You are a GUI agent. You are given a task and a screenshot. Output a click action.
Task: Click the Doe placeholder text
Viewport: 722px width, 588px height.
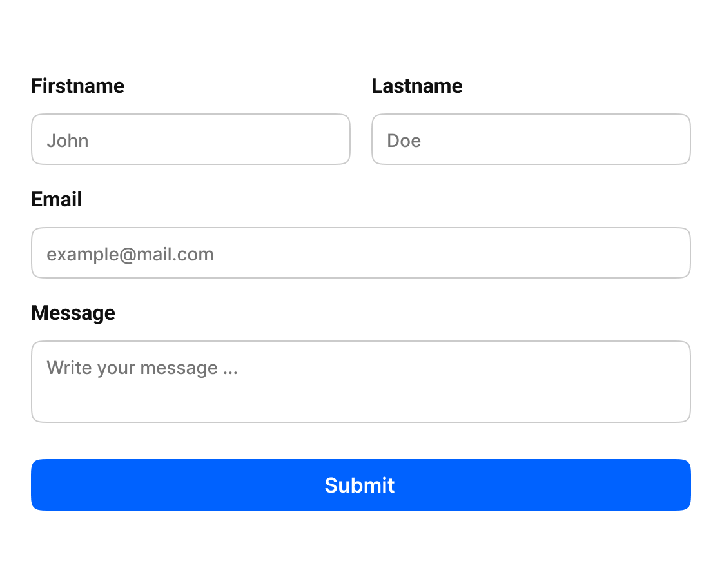[x=404, y=141]
